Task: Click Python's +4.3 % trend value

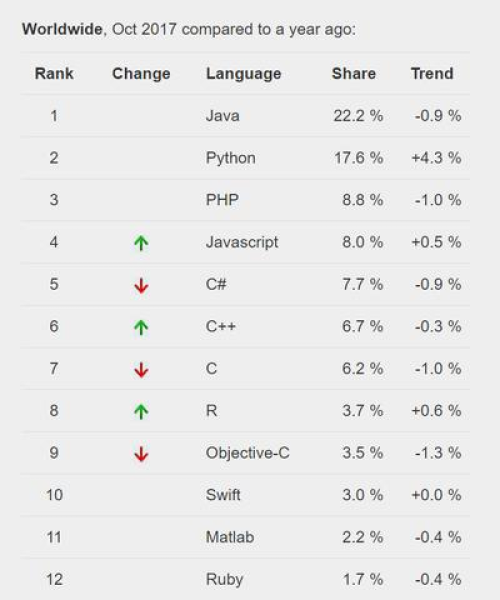Action: point(436,158)
